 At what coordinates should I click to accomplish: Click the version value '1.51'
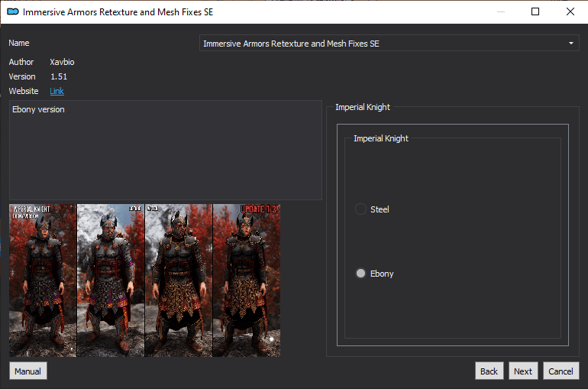(x=59, y=76)
